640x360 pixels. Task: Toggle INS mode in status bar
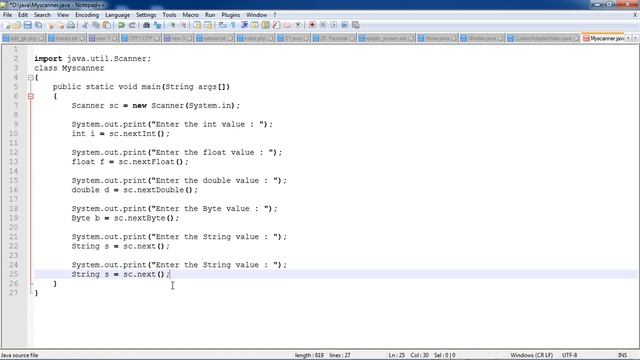622,356
